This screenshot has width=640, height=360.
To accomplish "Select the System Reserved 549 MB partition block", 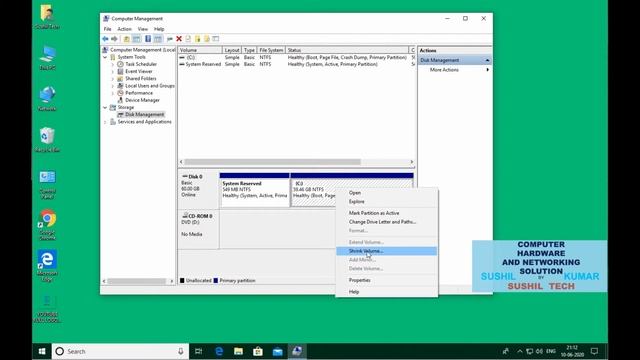I will (255, 190).
